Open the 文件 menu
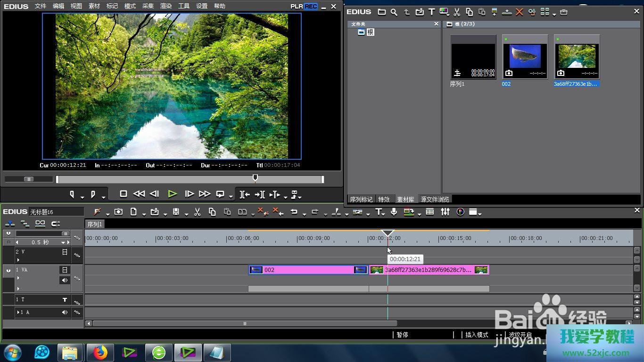This screenshot has height=362, width=644. [41, 6]
